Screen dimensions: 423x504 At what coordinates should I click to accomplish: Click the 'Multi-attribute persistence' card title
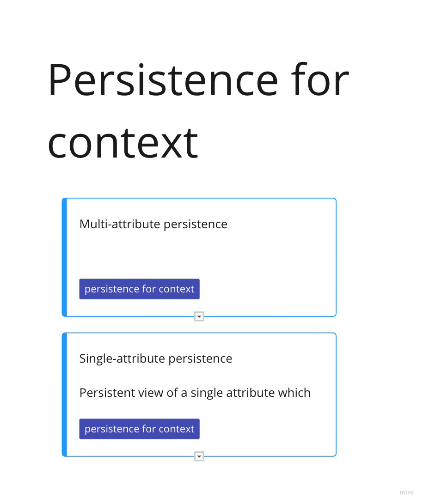(x=153, y=224)
